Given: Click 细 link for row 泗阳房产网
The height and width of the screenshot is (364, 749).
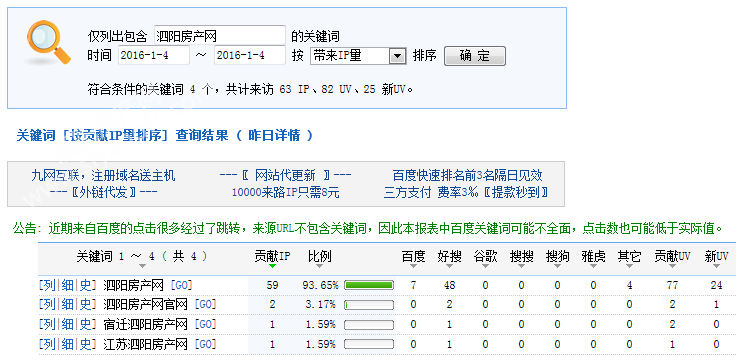Looking at the screenshot, I should pos(67,286).
